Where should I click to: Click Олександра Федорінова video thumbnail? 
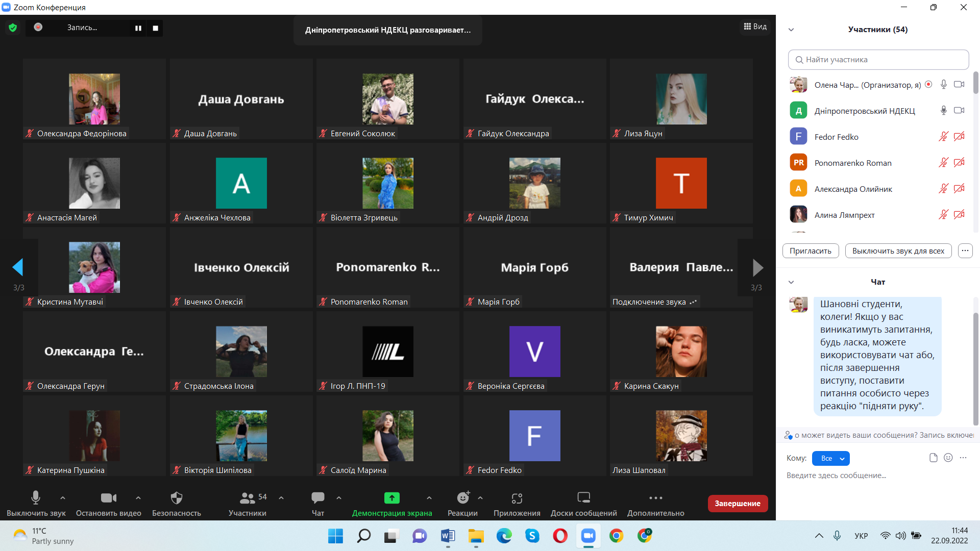(94, 99)
